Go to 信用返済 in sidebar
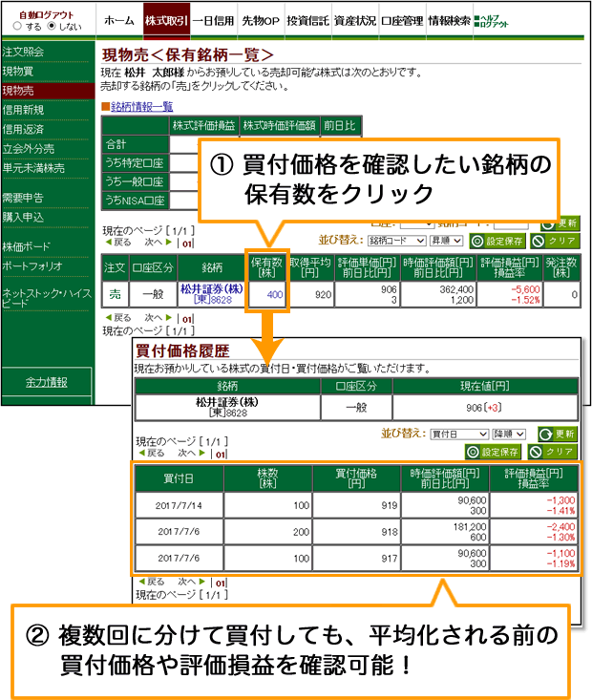This screenshot has height=700, width=592. [x=23, y=130]
